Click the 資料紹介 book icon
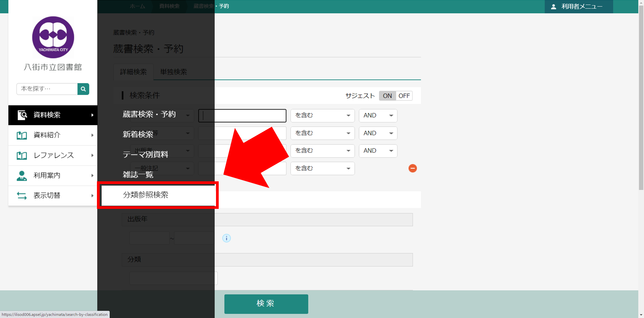The width and height of the screenshot is (644, 318). [22, 135]
